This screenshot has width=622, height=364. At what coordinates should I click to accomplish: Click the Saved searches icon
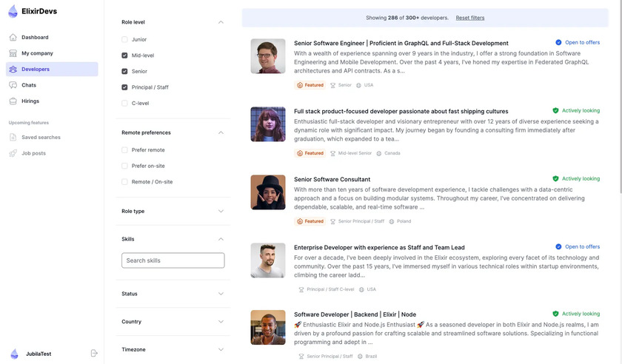pyautogui.click(x=13, y=138)
